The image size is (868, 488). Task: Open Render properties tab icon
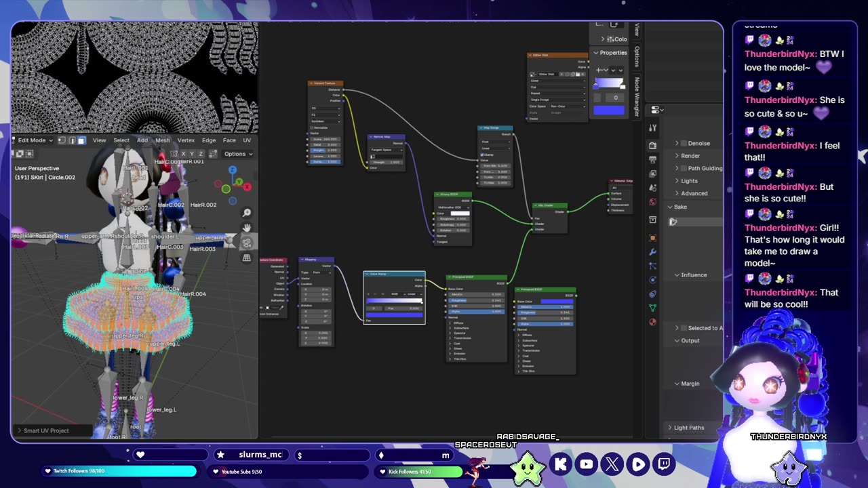tap(652, 145)
